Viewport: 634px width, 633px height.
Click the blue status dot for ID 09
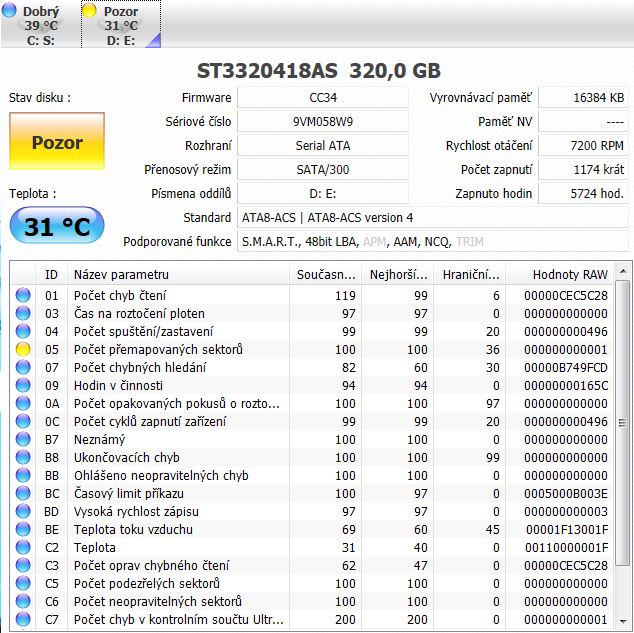tap(23, 385)
